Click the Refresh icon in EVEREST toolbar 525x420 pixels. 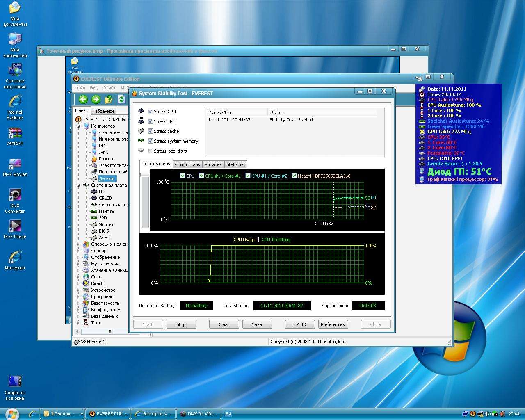click(121, 99)
